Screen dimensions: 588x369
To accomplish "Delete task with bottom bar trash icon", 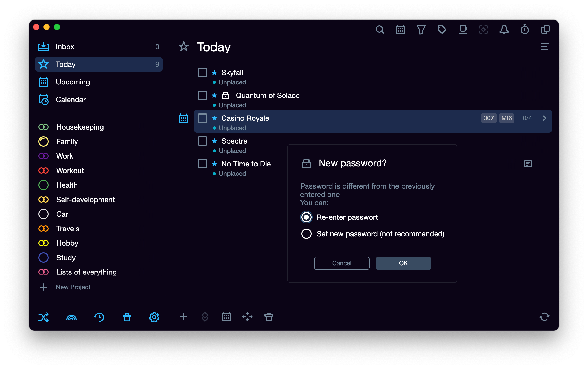I will click(269, 317).
